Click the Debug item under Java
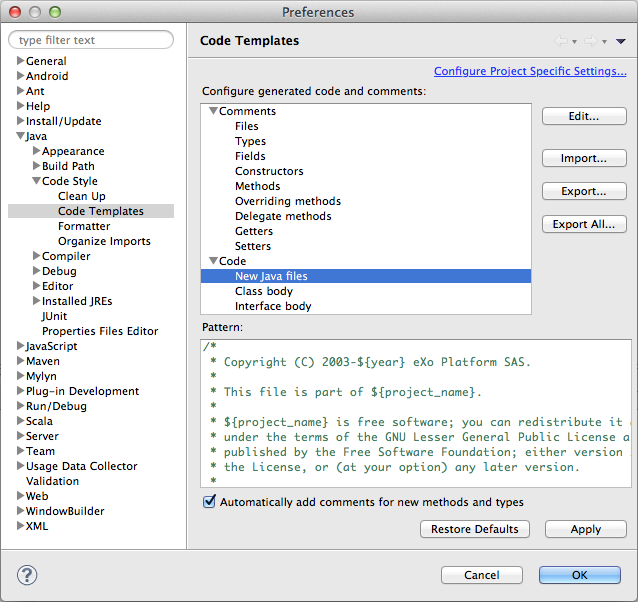 point(59,271)
